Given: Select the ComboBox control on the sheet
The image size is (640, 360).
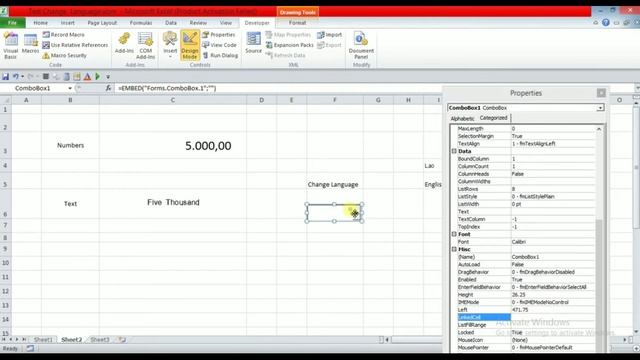Looking at the screenshot, I should (x=334, y=213).
